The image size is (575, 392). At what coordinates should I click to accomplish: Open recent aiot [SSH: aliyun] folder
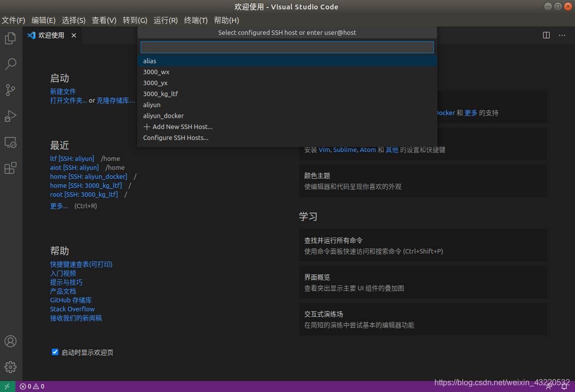pyautogui.click(x=74, y=167)
